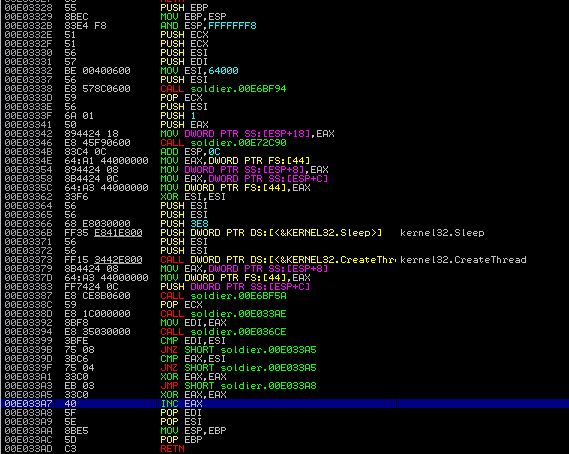The height and width of the screenshot is (454, 569).
Task: Click the CMP EDI,ESI instruction
Action: click(x=193, y=341)
